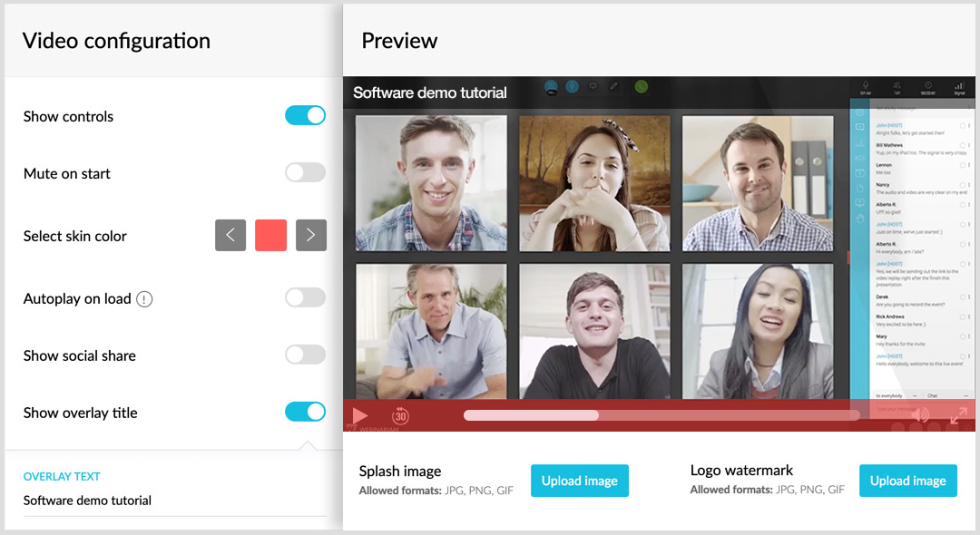Click the 'Video configuration' heading

click(116, 41)
